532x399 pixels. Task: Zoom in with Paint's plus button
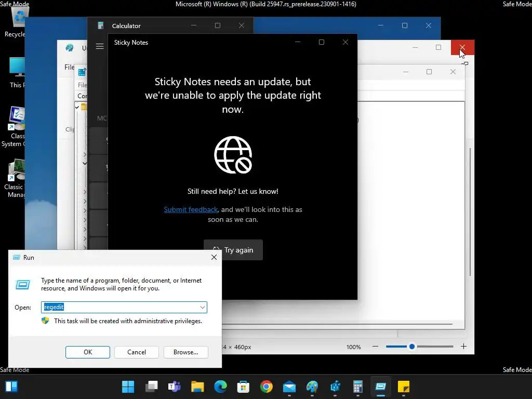pos(463,347)
